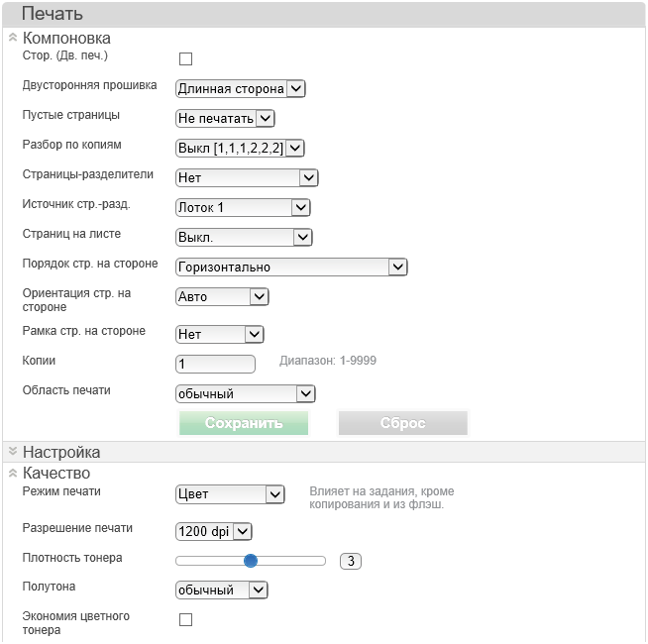Open Страницы-разделители dropdown
The height and width of the screenshot is (644, 648).
(247, 178)
